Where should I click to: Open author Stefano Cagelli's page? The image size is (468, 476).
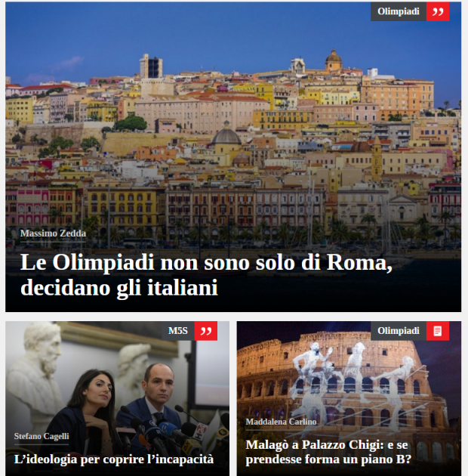[x=42, y=436]
